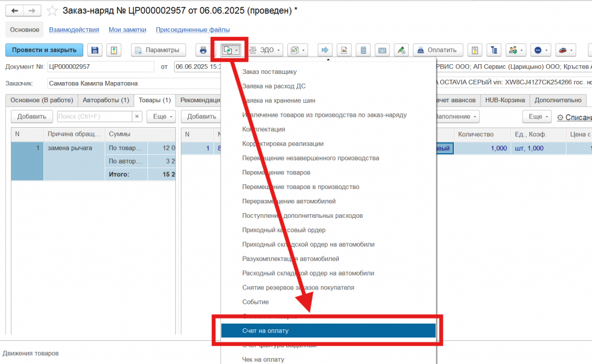
Task: Mark document as favorite with star icon
Action: tap(52, 10)
